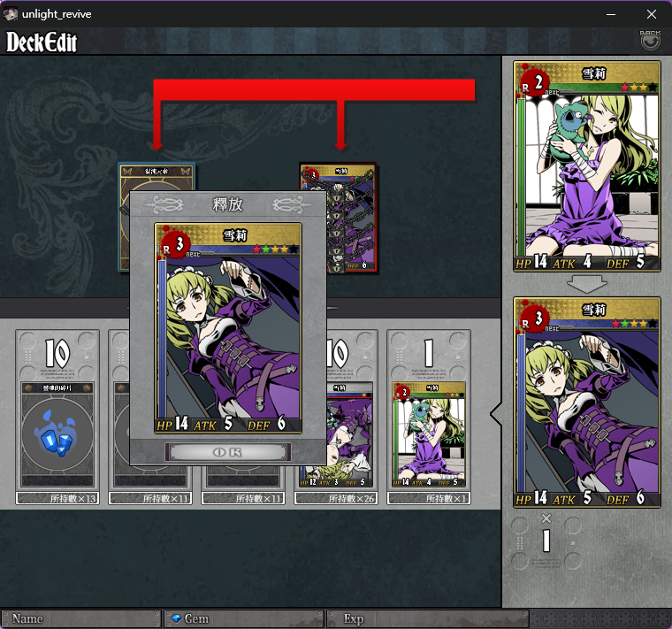
Task: Click the 釋放 dialog title header
Action: point(227,204)
